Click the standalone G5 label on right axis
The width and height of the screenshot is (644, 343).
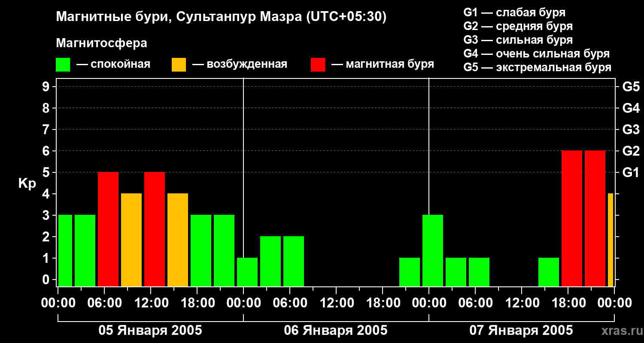click(631, 87)
